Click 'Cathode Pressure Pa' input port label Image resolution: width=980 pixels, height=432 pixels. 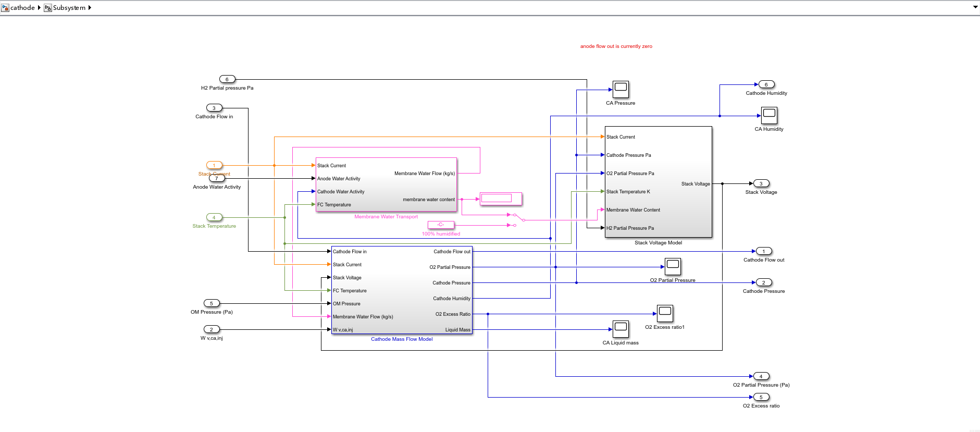(629, 155)
